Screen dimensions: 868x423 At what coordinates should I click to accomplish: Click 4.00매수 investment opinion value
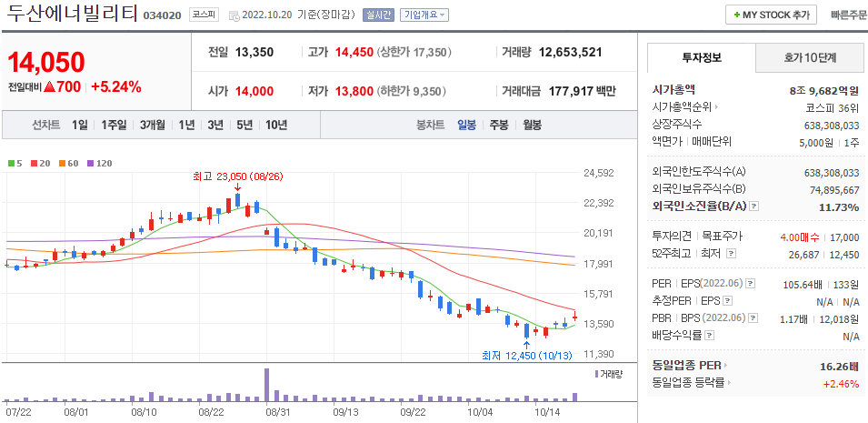799,237
